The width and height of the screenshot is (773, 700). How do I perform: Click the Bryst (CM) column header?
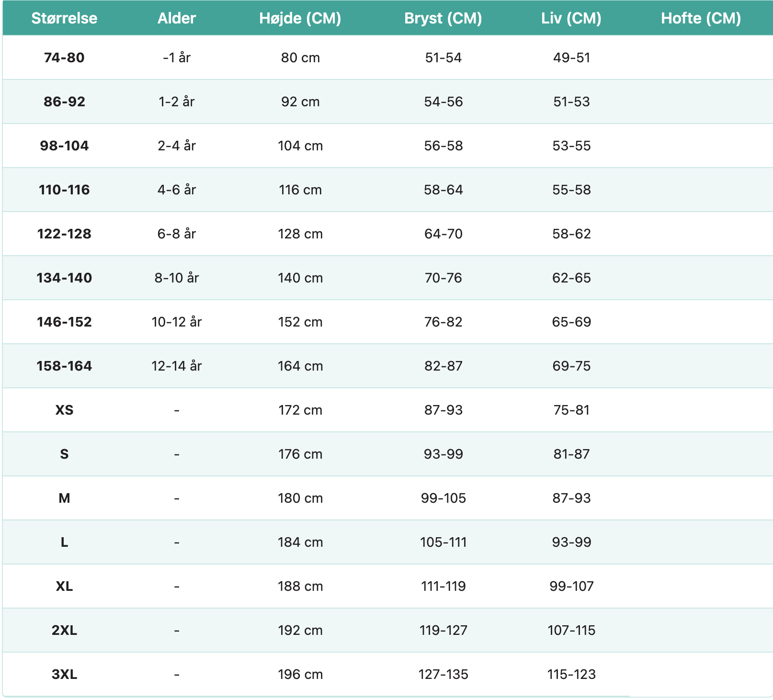pyautogui.click(x=443, y=18)
